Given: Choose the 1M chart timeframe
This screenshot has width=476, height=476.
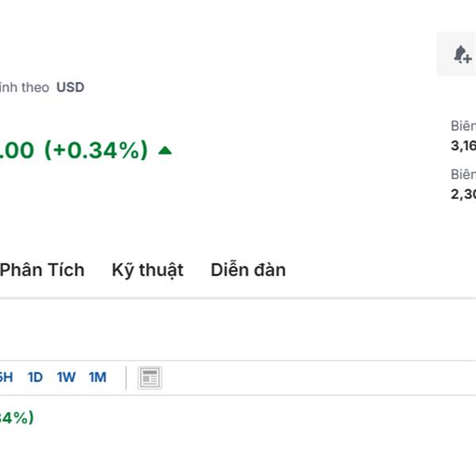Looking at the screenshot, I should (x=97, y=378).
